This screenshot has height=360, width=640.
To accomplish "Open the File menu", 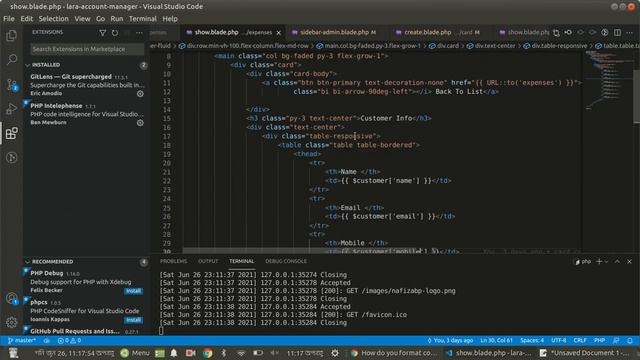I will [x=9, y=19].
